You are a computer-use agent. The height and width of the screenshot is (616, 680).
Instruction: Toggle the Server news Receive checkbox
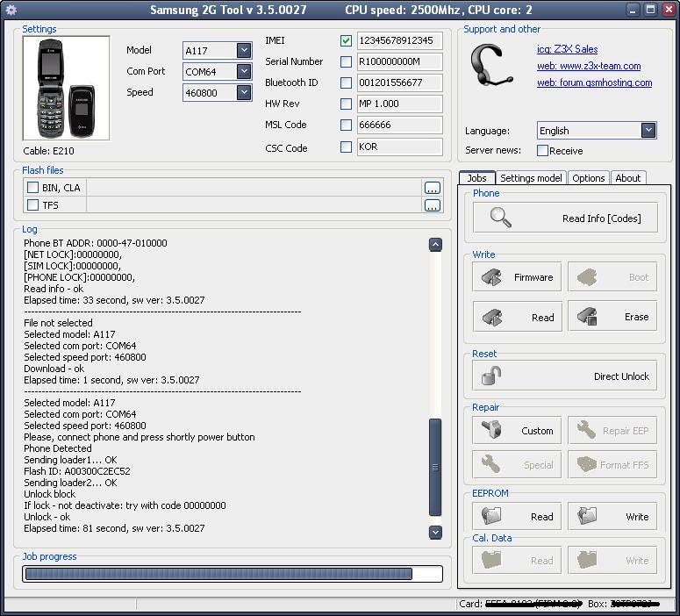pos(542,150)
